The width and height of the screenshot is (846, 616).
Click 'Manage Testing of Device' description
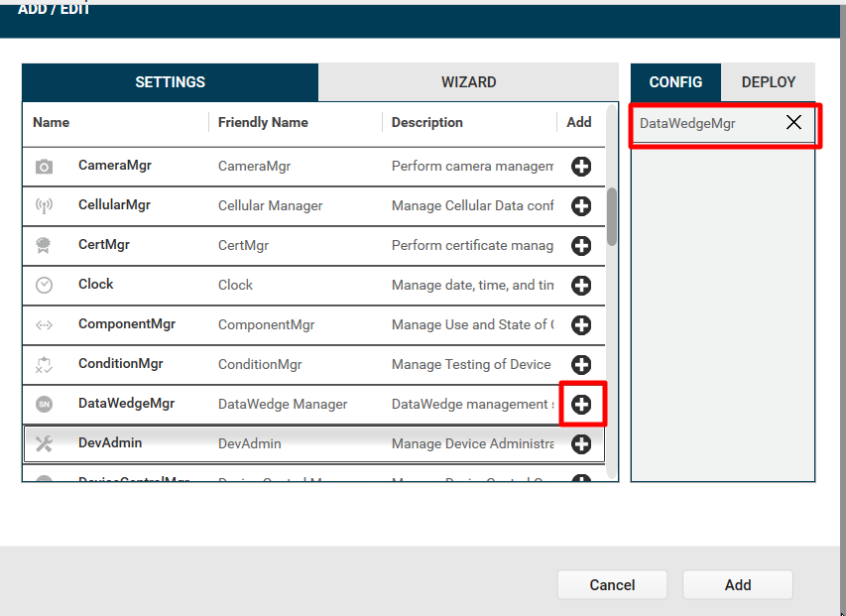click(471, 365)
